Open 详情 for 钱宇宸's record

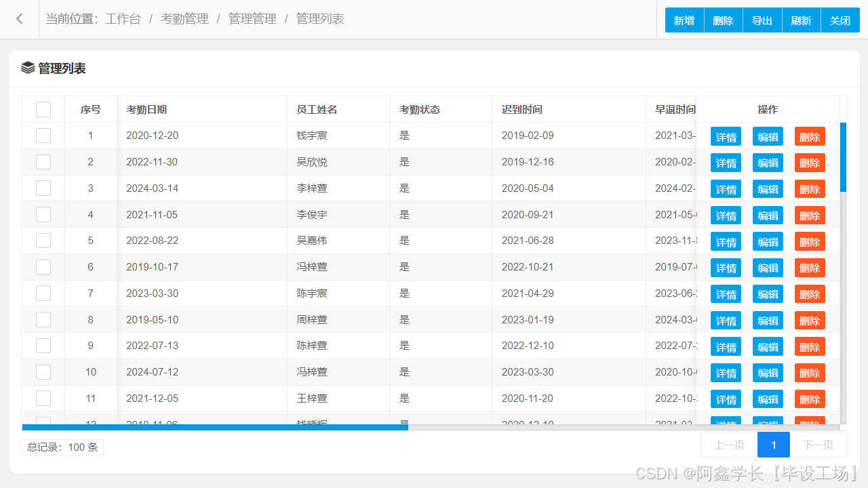coord(726,137)
